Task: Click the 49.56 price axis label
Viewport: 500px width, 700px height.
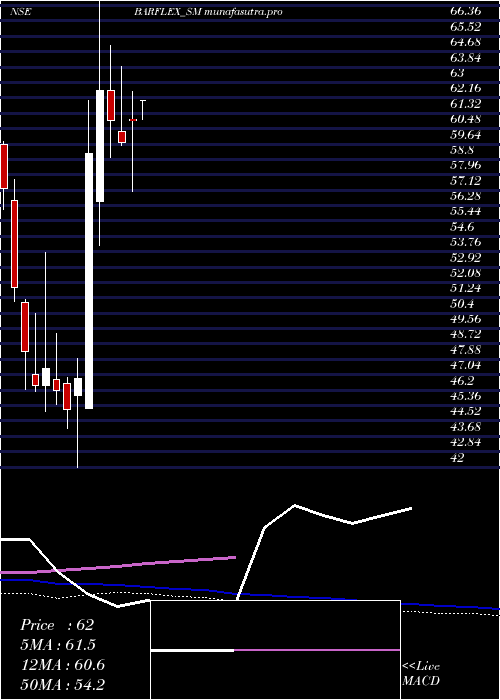Action: coord(466,320)
